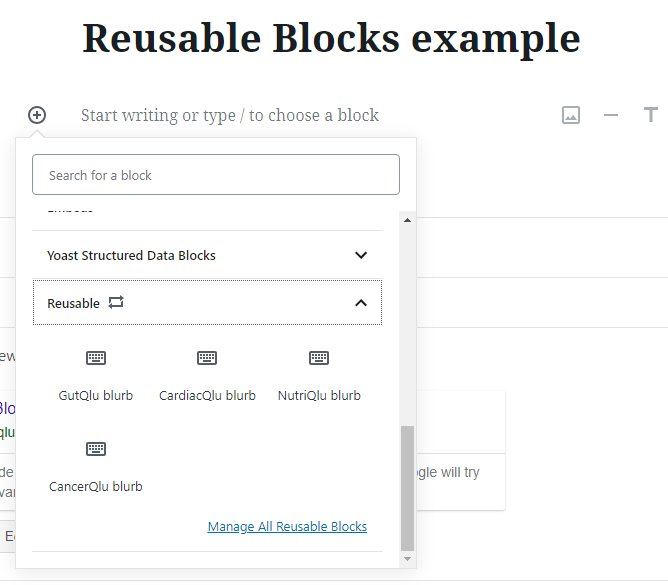Click the block list scrollbar thumb
This screenshot has height=585, width=668.
pyautogui.click(x=407, y=488)
